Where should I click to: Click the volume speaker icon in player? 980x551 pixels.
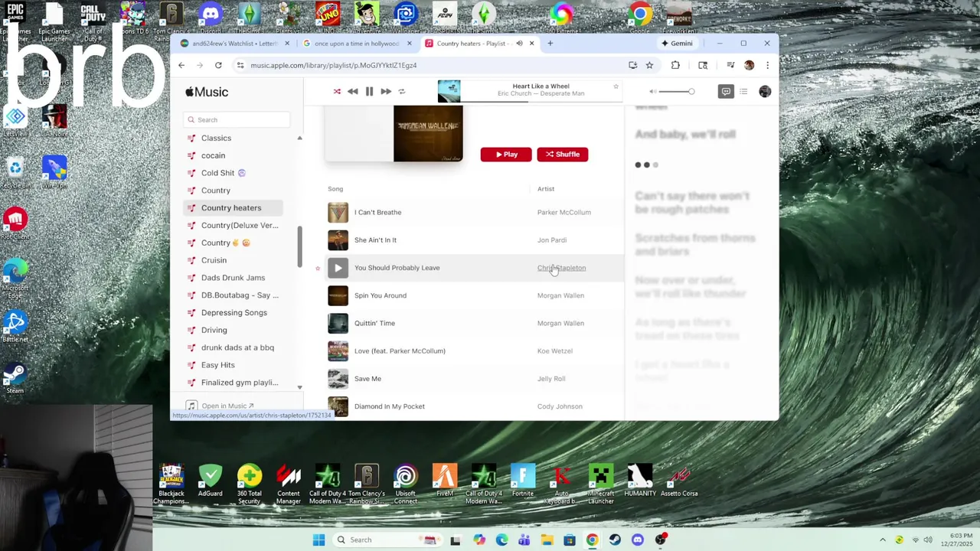pyautogui.click(x=653, y=92)
